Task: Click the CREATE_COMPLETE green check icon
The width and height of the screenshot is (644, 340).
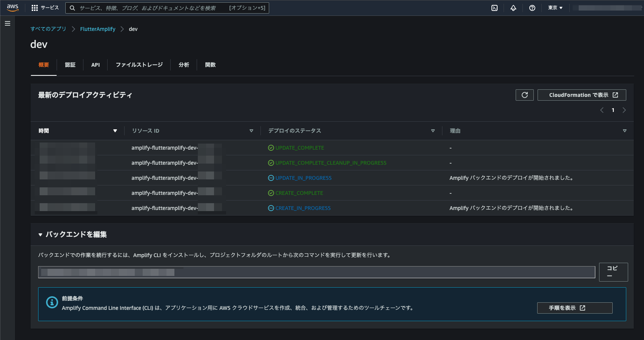Action: tap(271, 193)
